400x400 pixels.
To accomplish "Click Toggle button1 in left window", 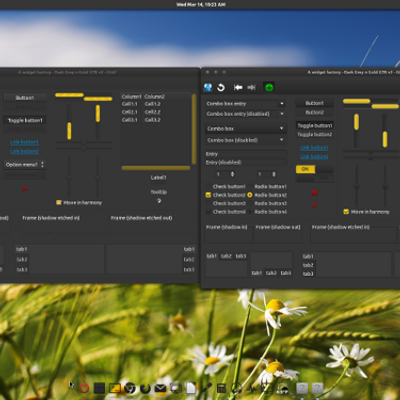I will coord(25,120).
